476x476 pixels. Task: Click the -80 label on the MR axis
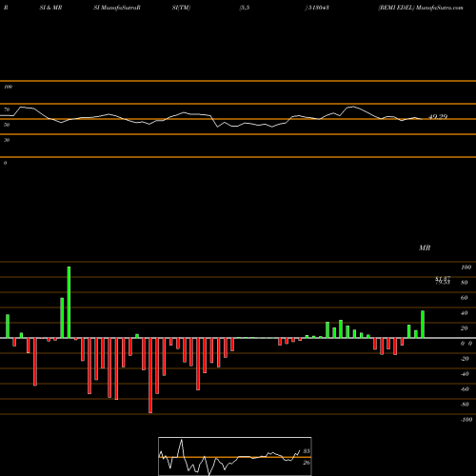coord(465,405)
